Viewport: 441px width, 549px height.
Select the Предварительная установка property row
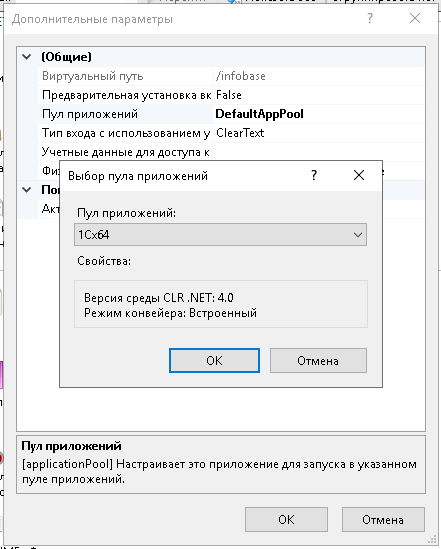pyautogui.click(x=231, y=95)
